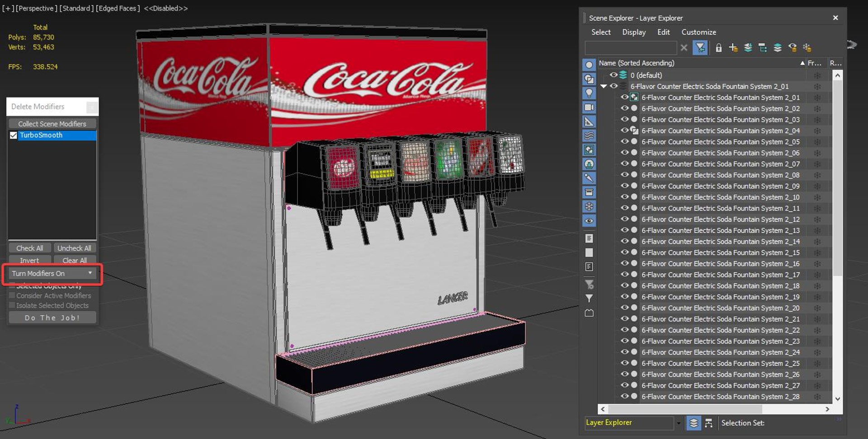
Task: Create a new layer with plus icon
Action: click(733, 47)
